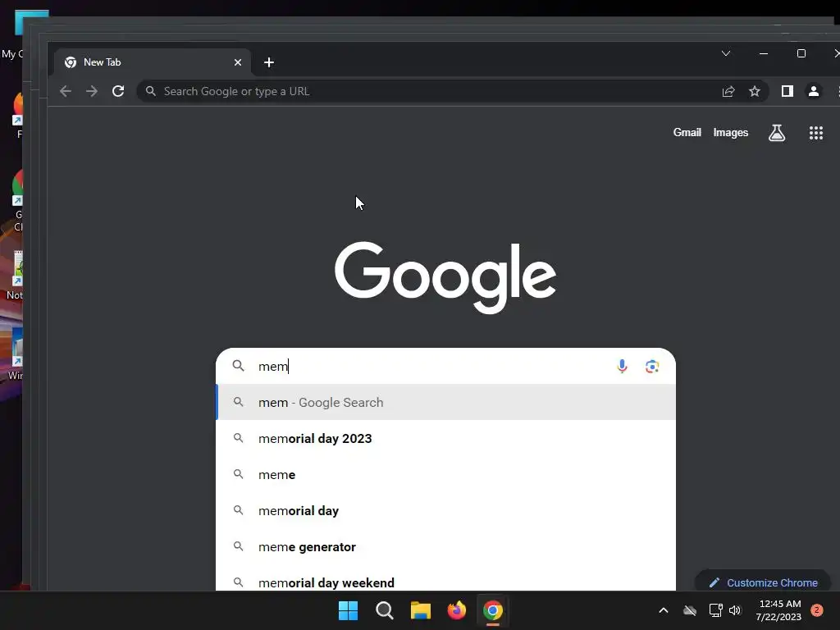The image size is (840, 630).
Task: Open Search Labs flask icon
Action: [x=777, y=133]
